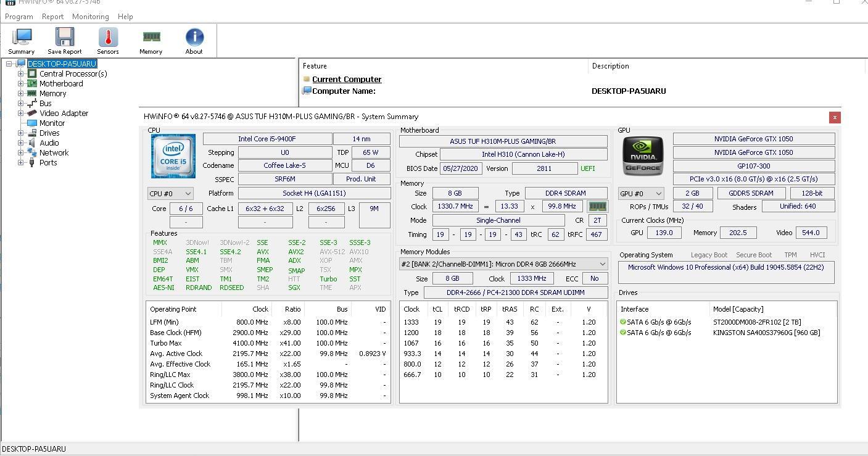Expand the Memory tree node

tap(20, 93)
